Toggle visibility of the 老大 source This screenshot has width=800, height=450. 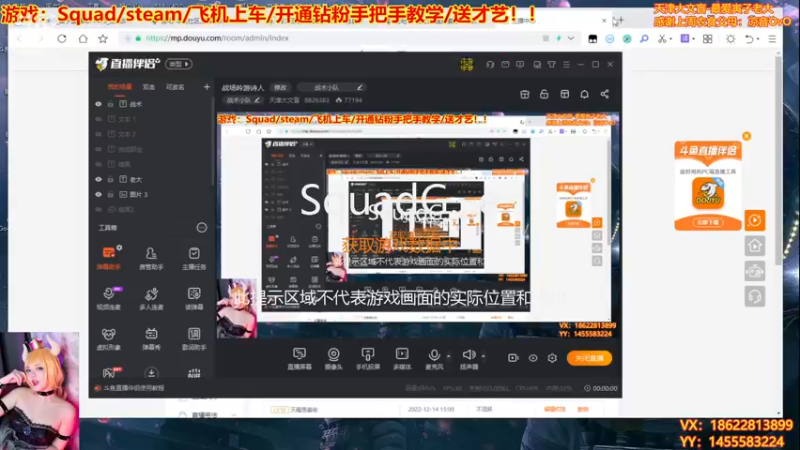98,180
